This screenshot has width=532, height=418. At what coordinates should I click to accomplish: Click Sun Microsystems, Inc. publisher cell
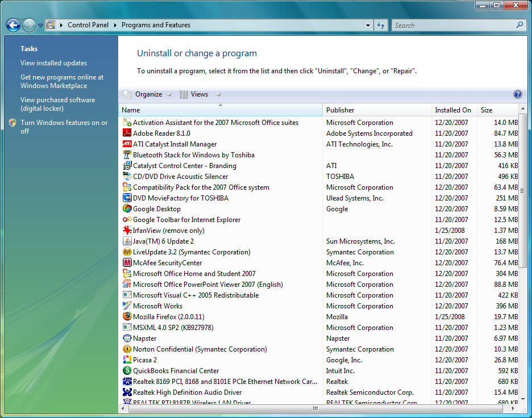pos(360,241)
